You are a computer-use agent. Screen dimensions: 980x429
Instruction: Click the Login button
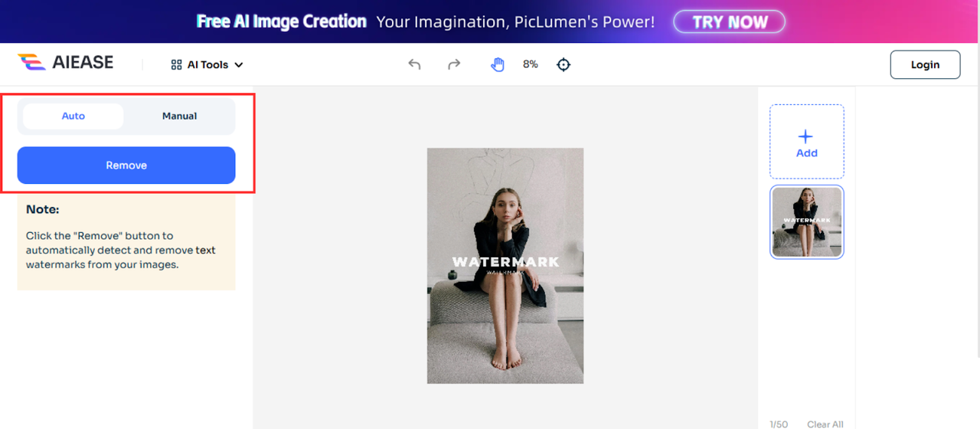925,64
